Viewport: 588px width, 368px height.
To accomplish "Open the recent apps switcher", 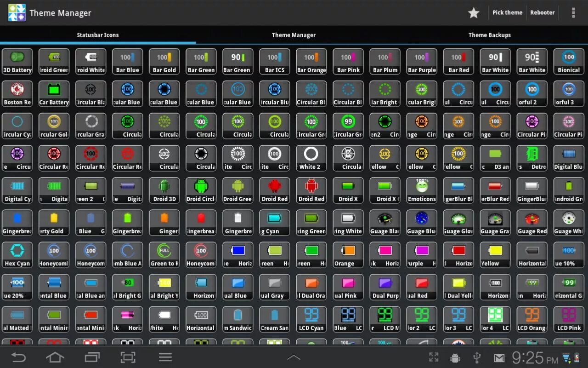I will (92, 357).
